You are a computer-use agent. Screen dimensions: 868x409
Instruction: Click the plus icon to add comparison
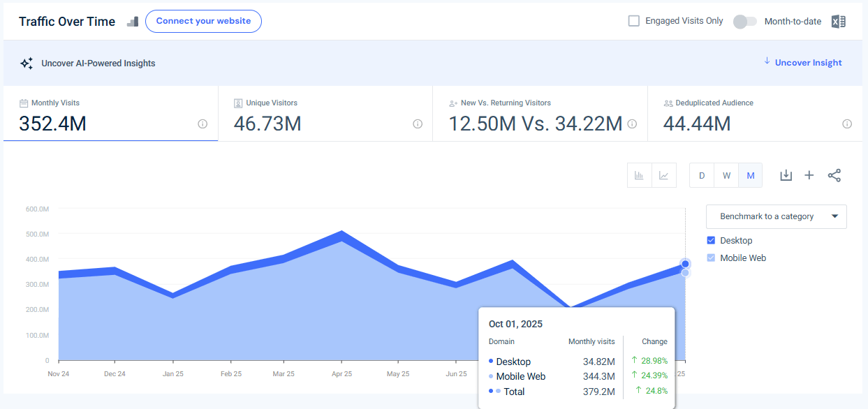(809, 175)
